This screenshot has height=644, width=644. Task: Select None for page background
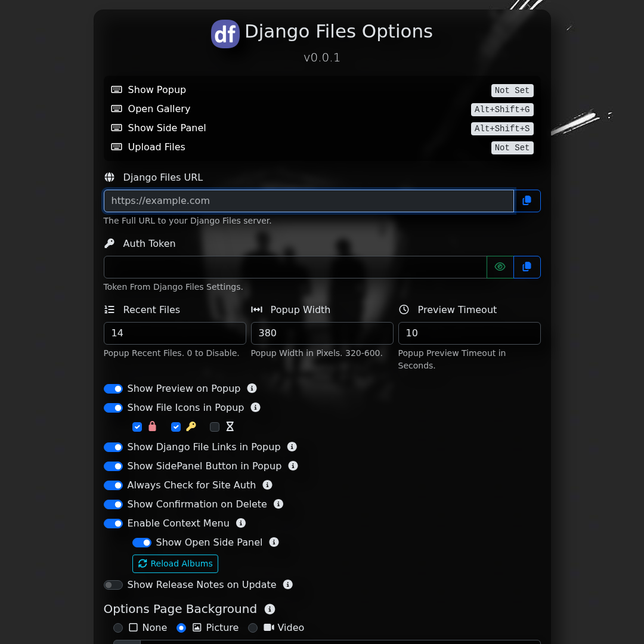118,628
